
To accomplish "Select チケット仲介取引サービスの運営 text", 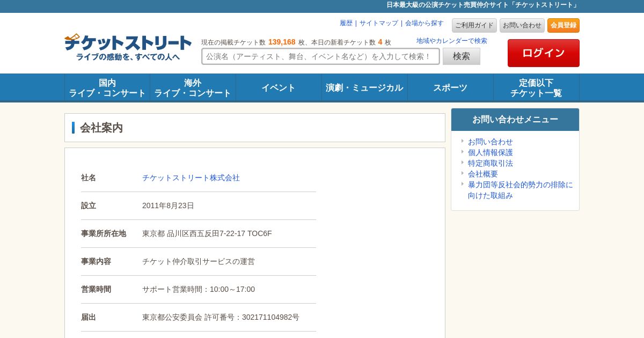I will click(x=199, y=261).
